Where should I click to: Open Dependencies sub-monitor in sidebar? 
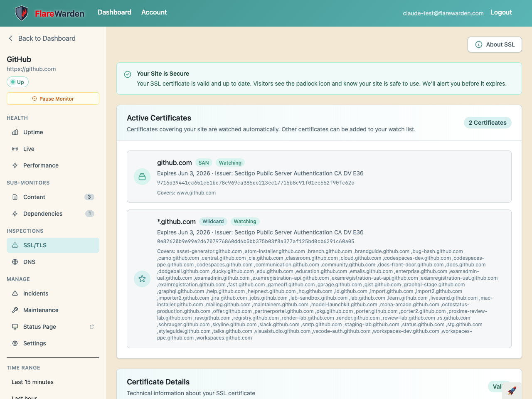pos(43,214)
